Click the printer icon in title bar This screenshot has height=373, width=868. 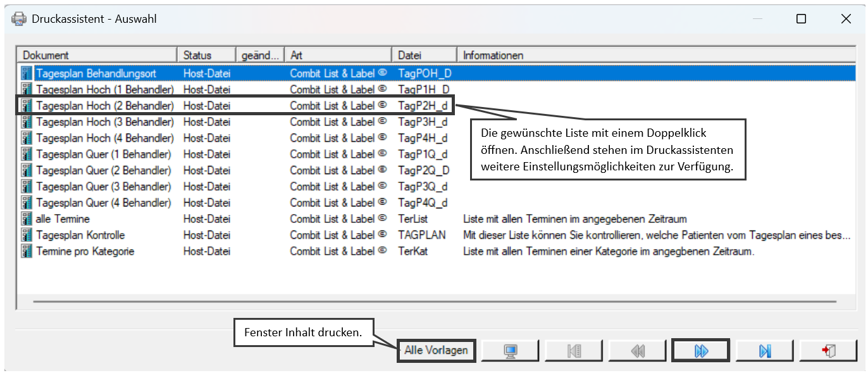(x=19, y=19)
